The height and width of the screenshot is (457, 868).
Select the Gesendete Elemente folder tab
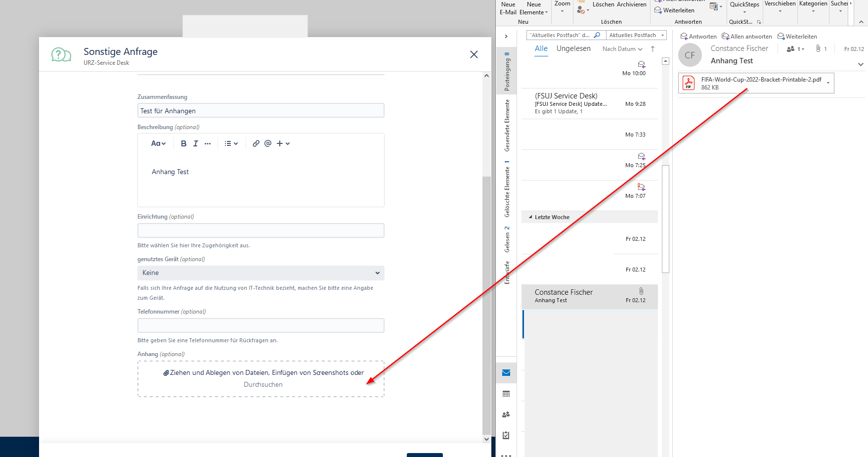[507, 126]
